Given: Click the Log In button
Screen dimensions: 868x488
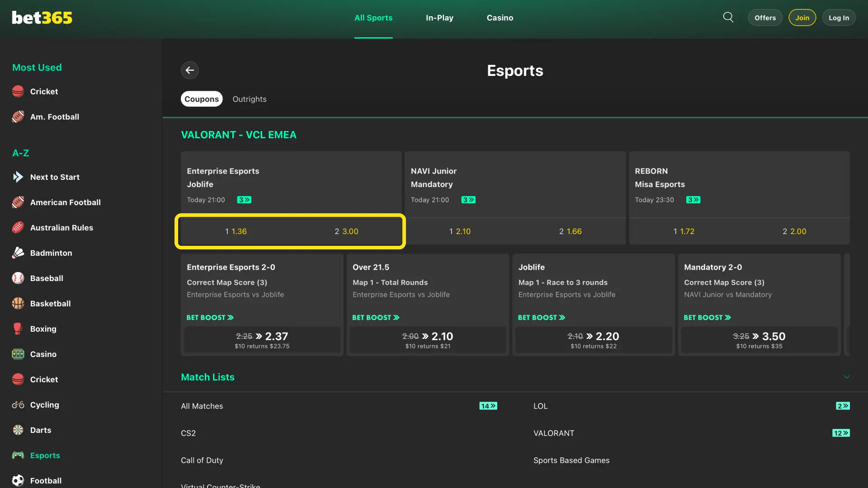Looking at the screenshot, I should click(839, 18).
